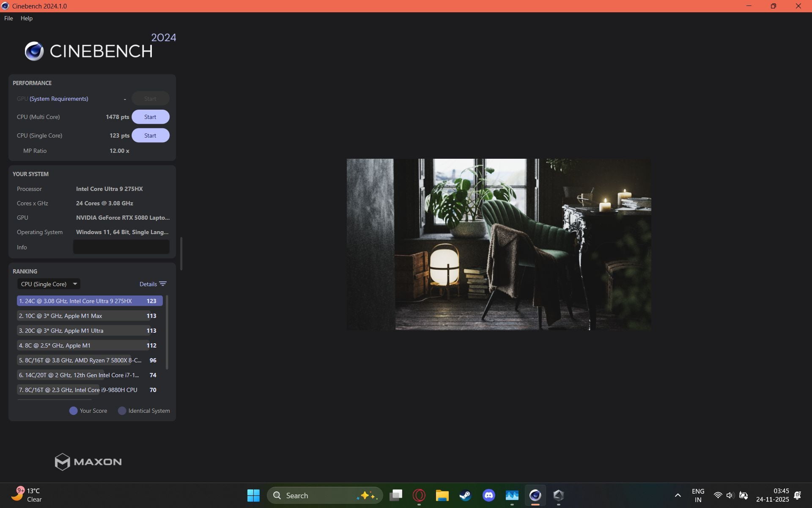Start the CPU Multi Core benchmark
Viewport: 812px width, 508px height.
pos(150,117)
